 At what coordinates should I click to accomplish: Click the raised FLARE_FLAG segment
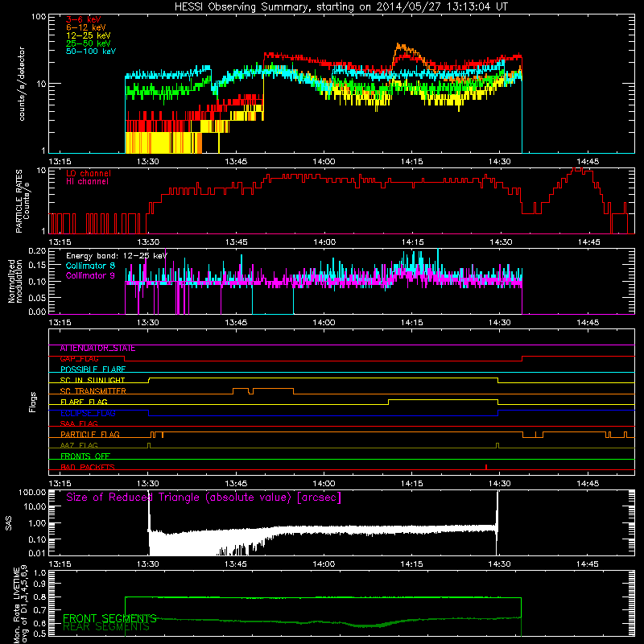point(444,400)
